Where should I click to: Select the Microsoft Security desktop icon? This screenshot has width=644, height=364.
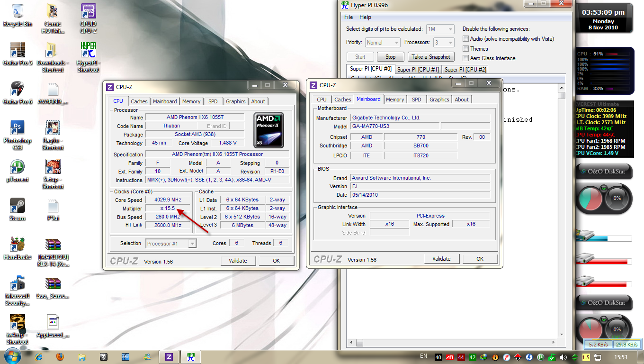[x=18, y=290]
